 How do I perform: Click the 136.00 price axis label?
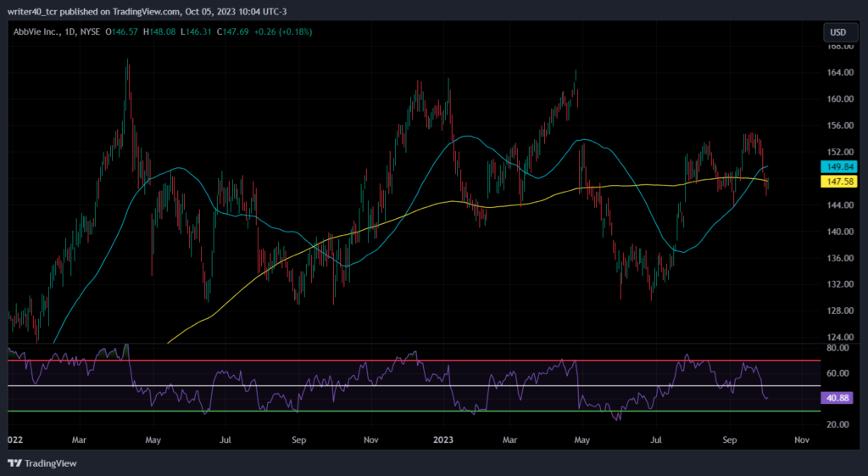tap(838, 258)
